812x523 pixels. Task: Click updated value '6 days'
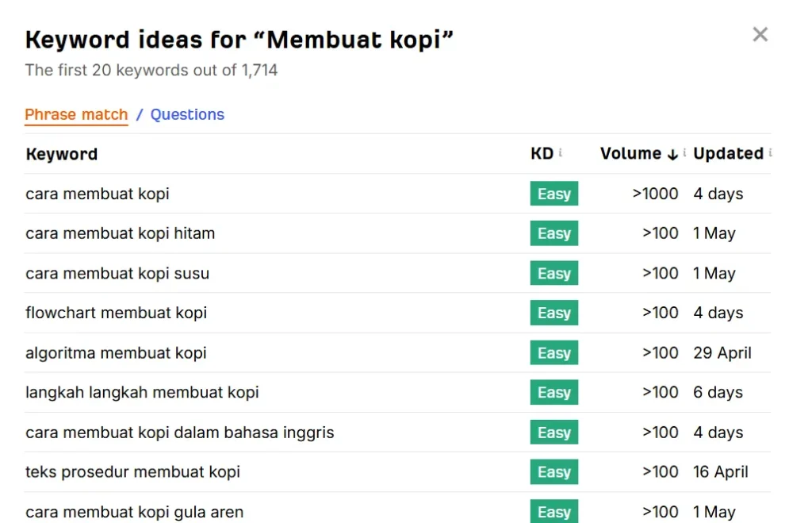pos(718,392)
